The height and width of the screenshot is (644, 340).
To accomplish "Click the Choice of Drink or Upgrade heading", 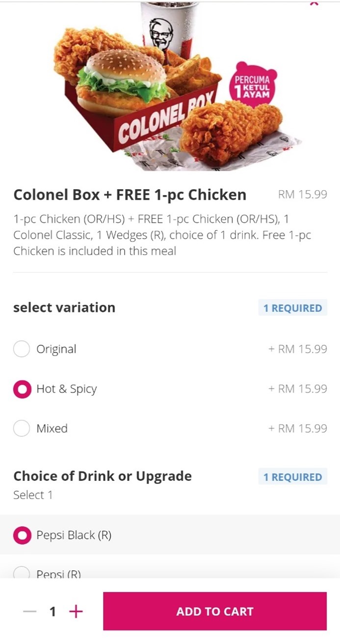I will click(x=103, y=476).
